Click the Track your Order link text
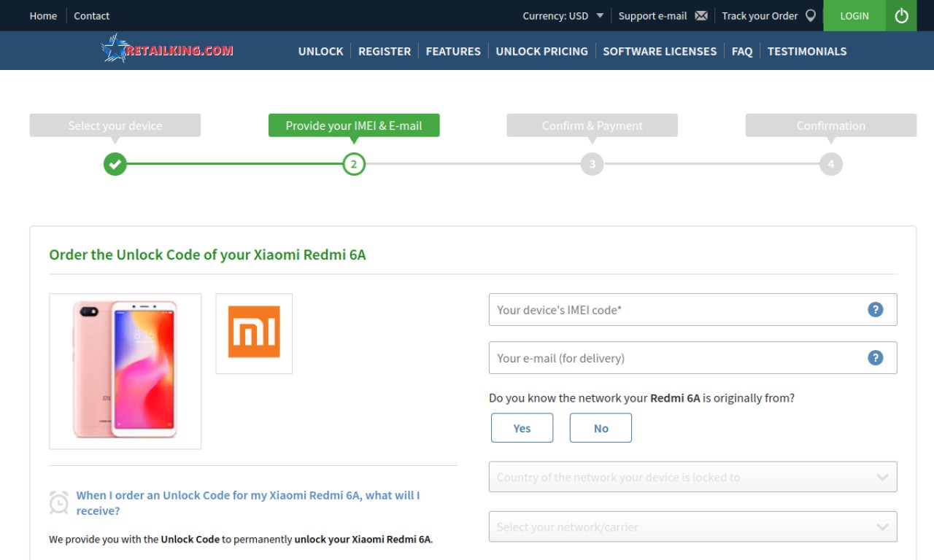 [x=760, y=15]
